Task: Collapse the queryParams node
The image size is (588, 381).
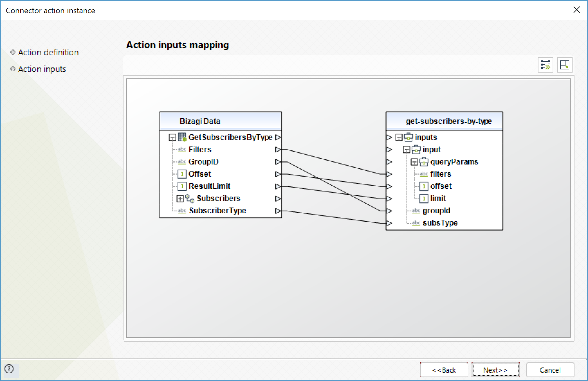Action: point(414,162)
